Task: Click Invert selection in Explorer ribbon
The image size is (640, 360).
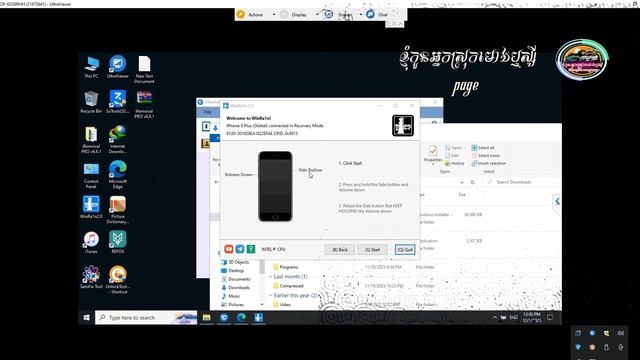Action: click(x=489, y=163)
